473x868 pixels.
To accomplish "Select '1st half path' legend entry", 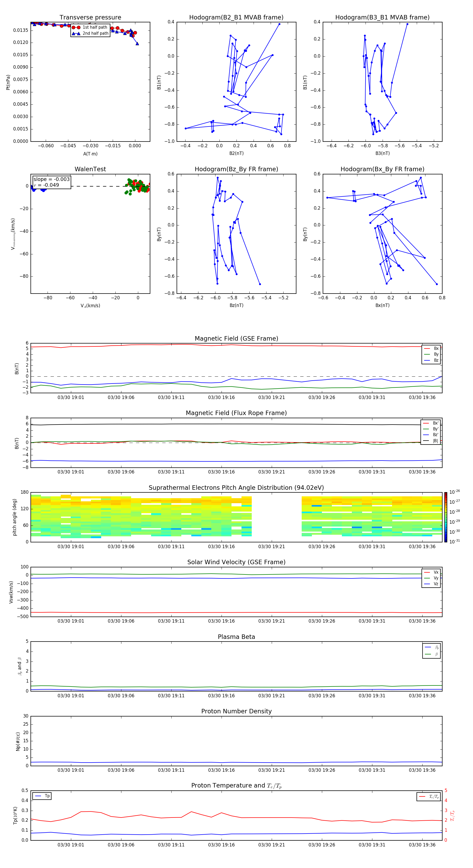I will pyautogui.click(x=90, y=27).
